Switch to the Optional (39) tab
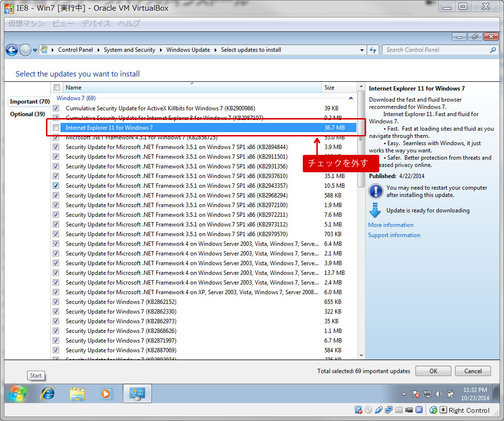 tap(27, 114)
